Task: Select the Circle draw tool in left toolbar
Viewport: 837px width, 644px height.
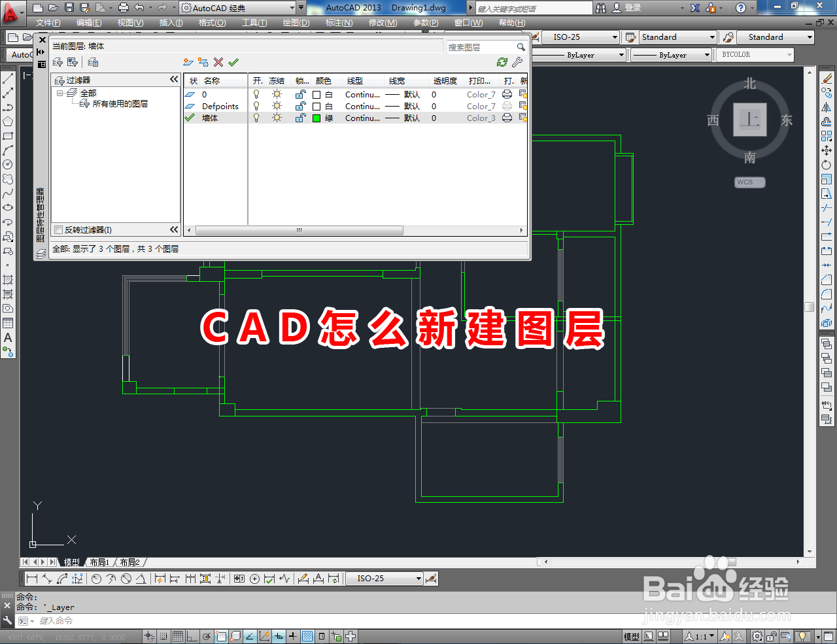Action: pyautogui.click(x=8, y=165)
